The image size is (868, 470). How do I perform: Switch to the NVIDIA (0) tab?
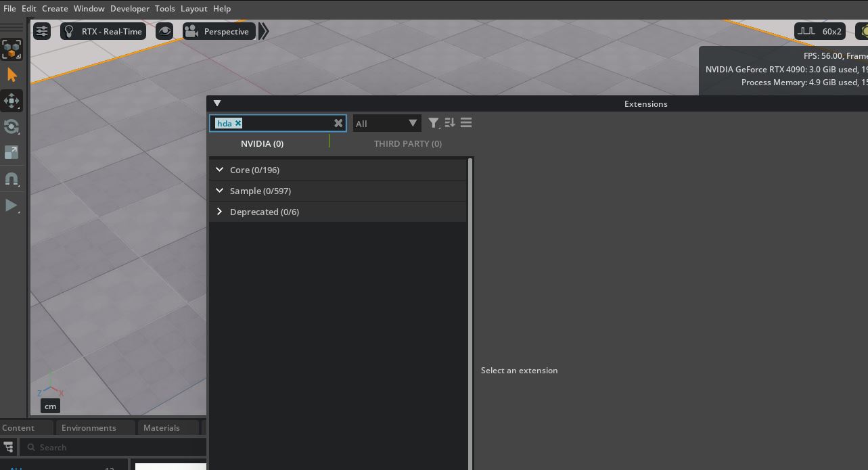[x=262, y=143]
